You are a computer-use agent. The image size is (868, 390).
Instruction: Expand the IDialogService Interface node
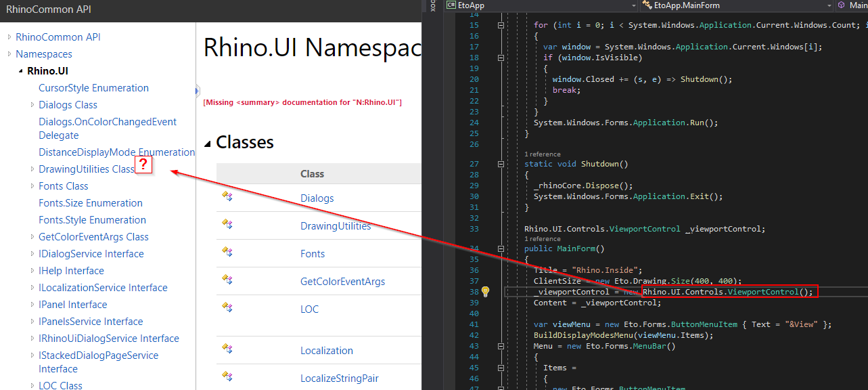(x=32, y=254)
